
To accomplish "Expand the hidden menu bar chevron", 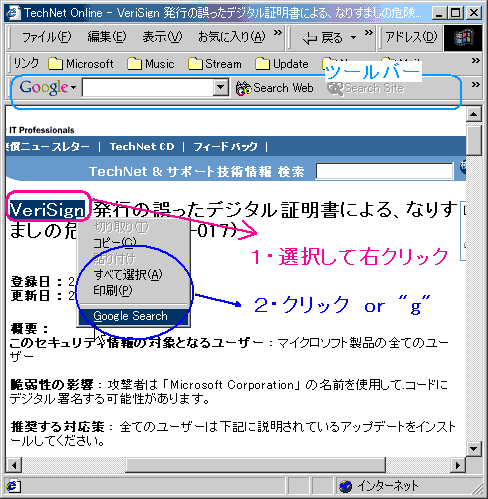I will click(278, 33).
